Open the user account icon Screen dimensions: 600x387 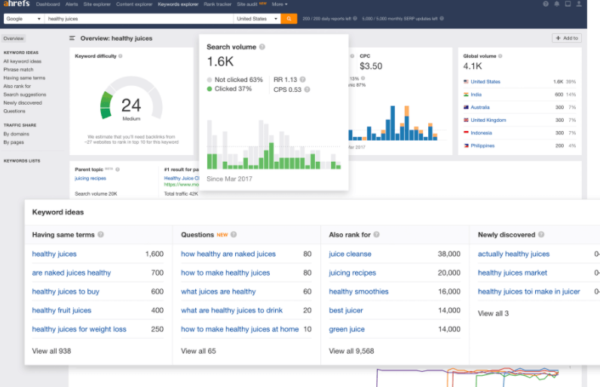579,4
